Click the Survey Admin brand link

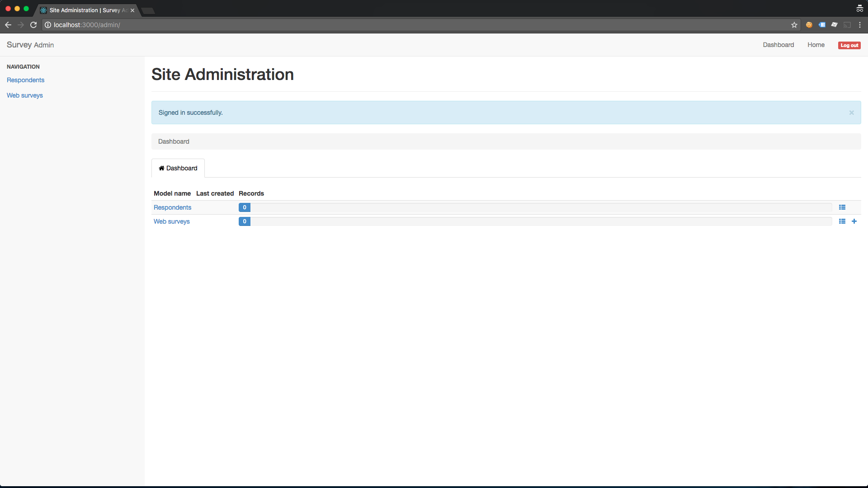click(x=30, y=45)
